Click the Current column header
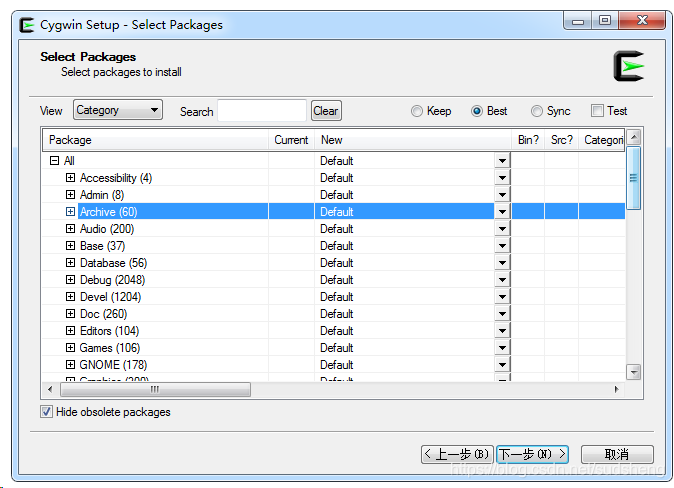The height and width of the screenshot is (488, 674). click(x=291, y=140)
